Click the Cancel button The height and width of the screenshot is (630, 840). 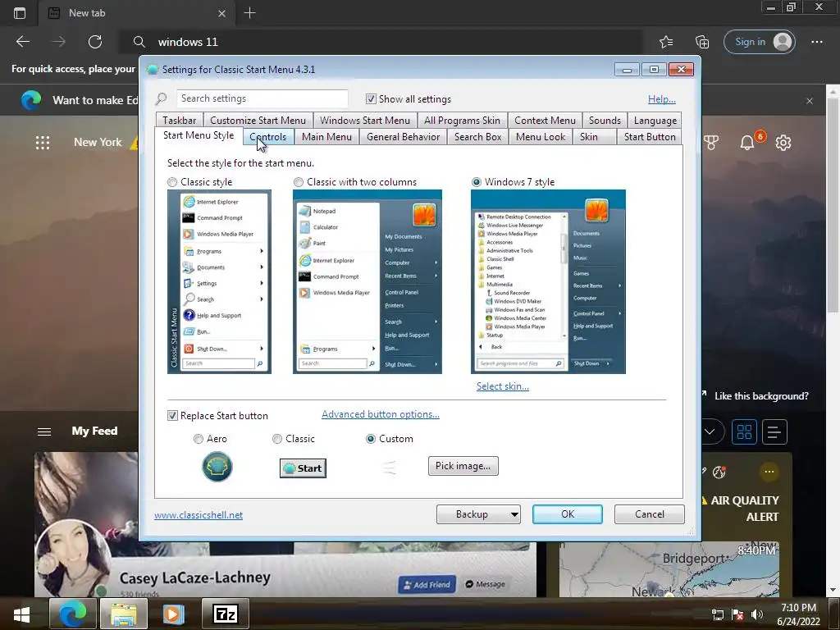click(x=650, y=514)
